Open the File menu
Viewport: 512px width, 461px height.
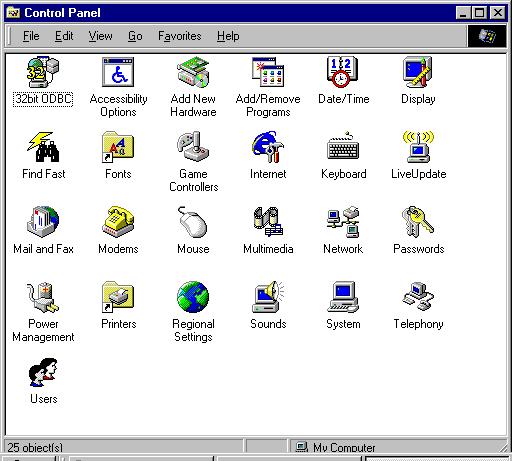[31, 36]
